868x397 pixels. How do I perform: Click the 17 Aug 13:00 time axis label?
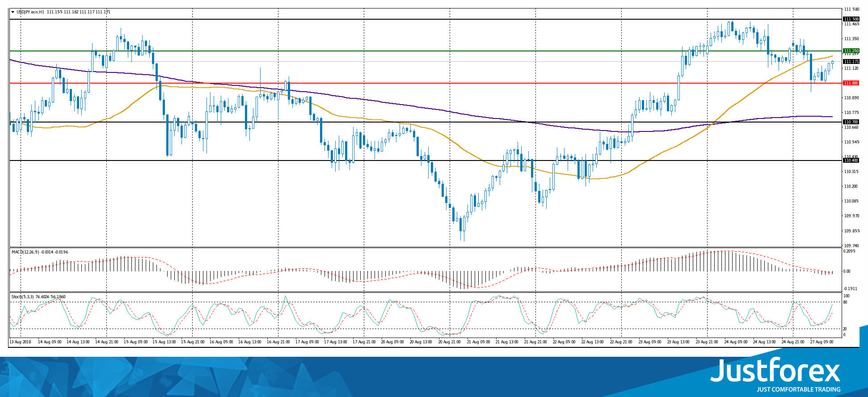point(336,342)
